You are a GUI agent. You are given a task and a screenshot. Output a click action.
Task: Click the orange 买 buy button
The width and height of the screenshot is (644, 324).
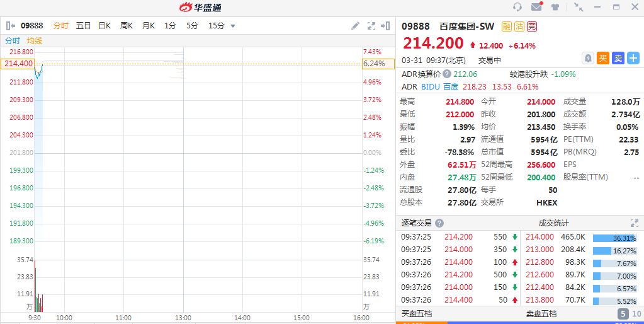pyautogui.click(x=602, y=58)
